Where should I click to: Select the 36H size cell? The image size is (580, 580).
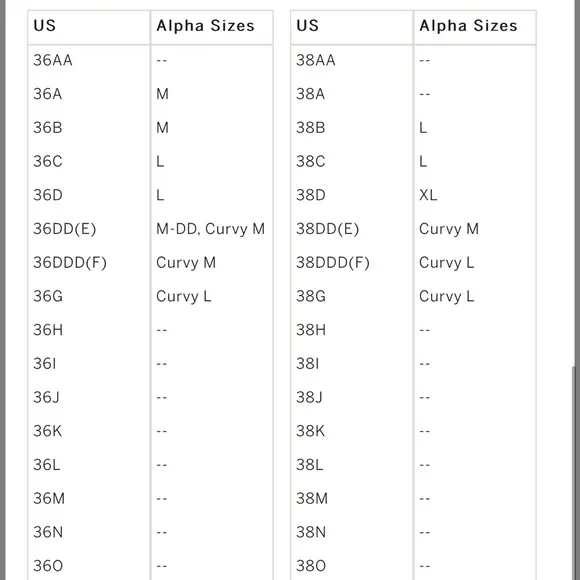[48, 330]
